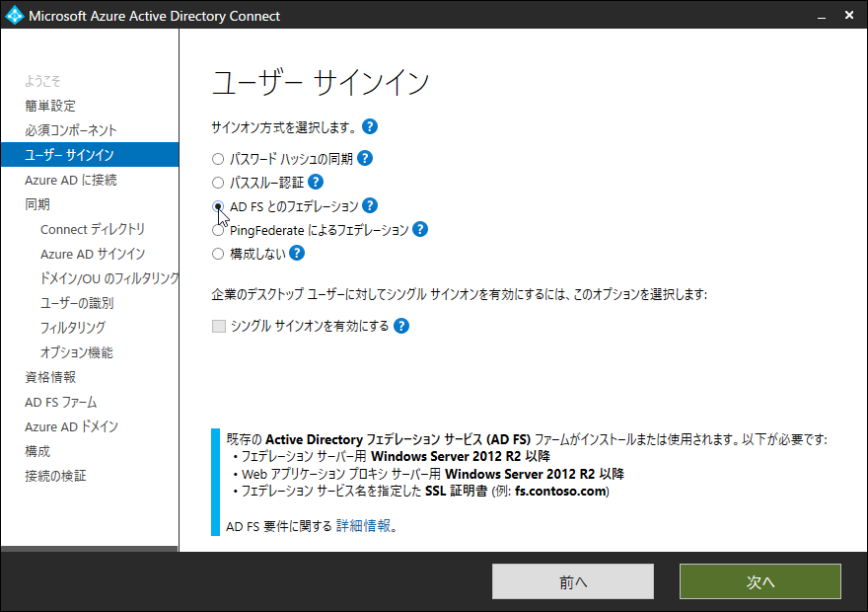This screenshot has height=612, width=868.
Task: Open ユーザーの識別 sidebar item
Action: click(x=77, y=303)
